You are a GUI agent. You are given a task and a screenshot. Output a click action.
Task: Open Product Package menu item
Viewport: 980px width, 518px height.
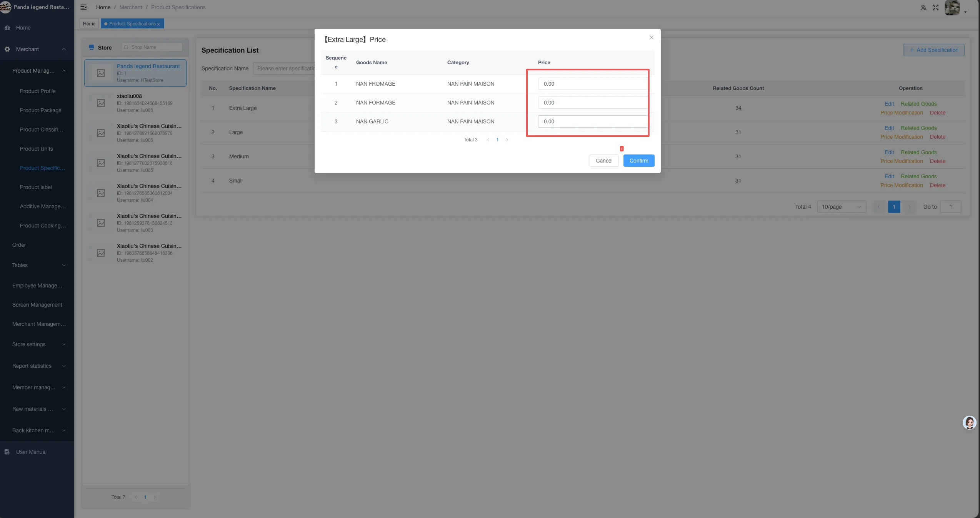41,110
